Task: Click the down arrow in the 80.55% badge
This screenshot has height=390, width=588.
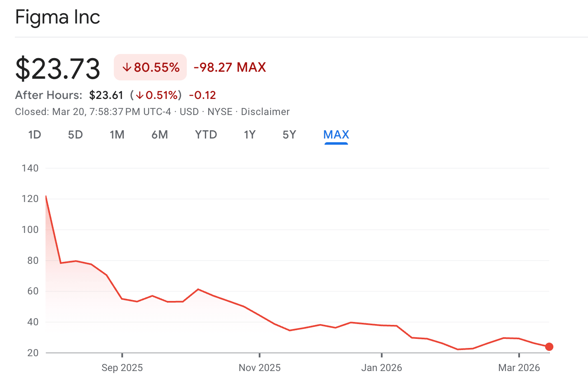Action: (127, 67)
